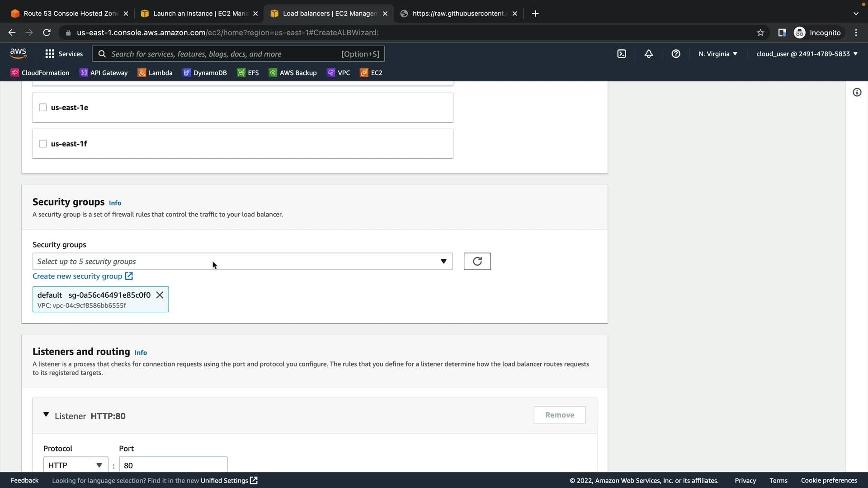Refresh the security groups list
The height and width of the screenshot is (488, 868).
(x=477, y=261)
